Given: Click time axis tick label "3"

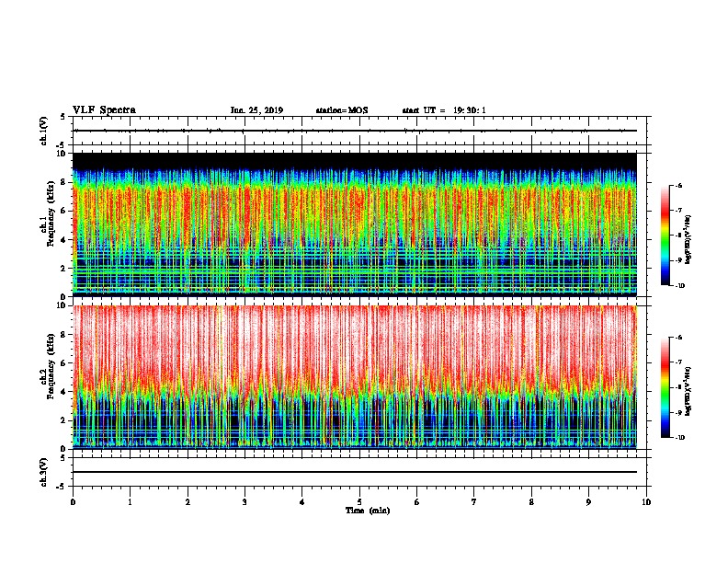Looking at the screenshot, I should click(245, 502).
